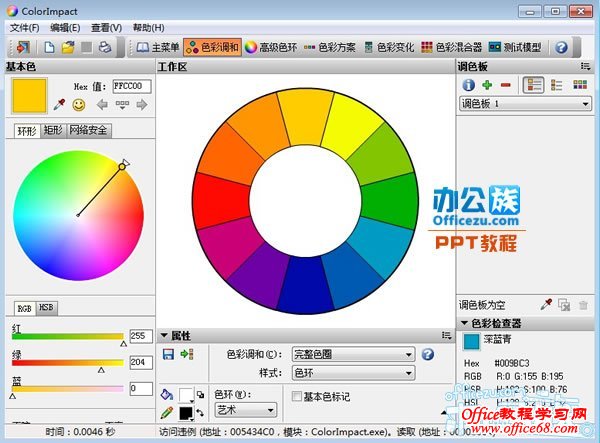
Task: Switch to the 网络安全 tab
Action: [89, 130]
